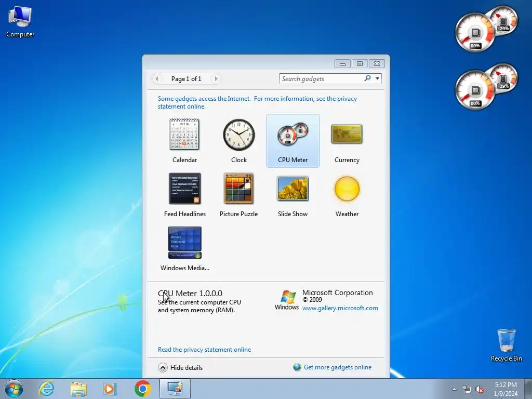Open www.gallery.microsoft.com link

click(340, 308)
